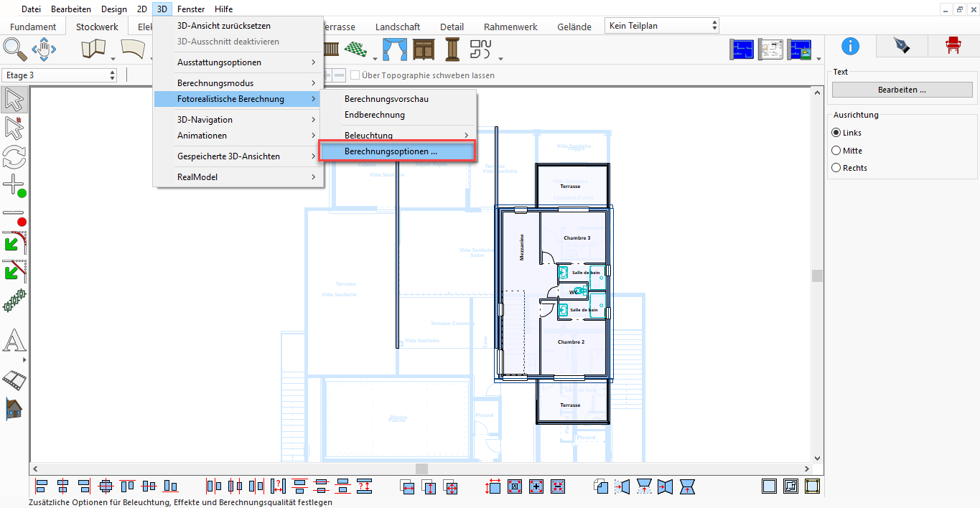Select the column pillar icon
This screenshot has width=980, height=508.
pos(452,50)
